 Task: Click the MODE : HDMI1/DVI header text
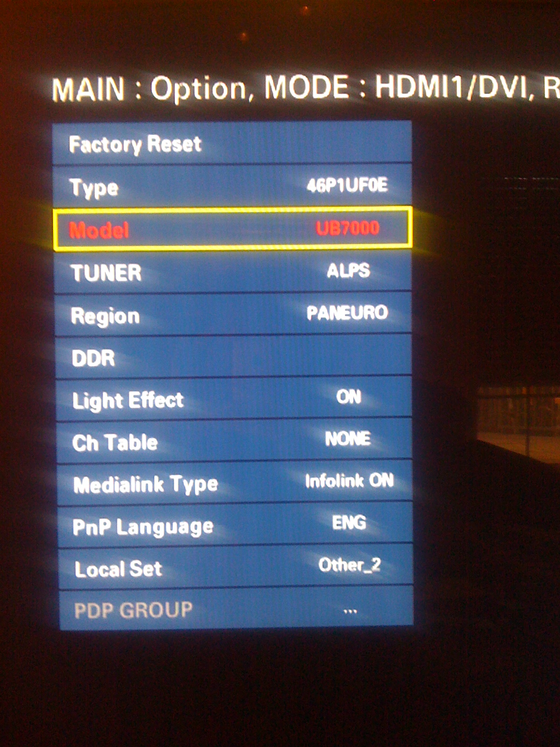[x=400, y=87]
